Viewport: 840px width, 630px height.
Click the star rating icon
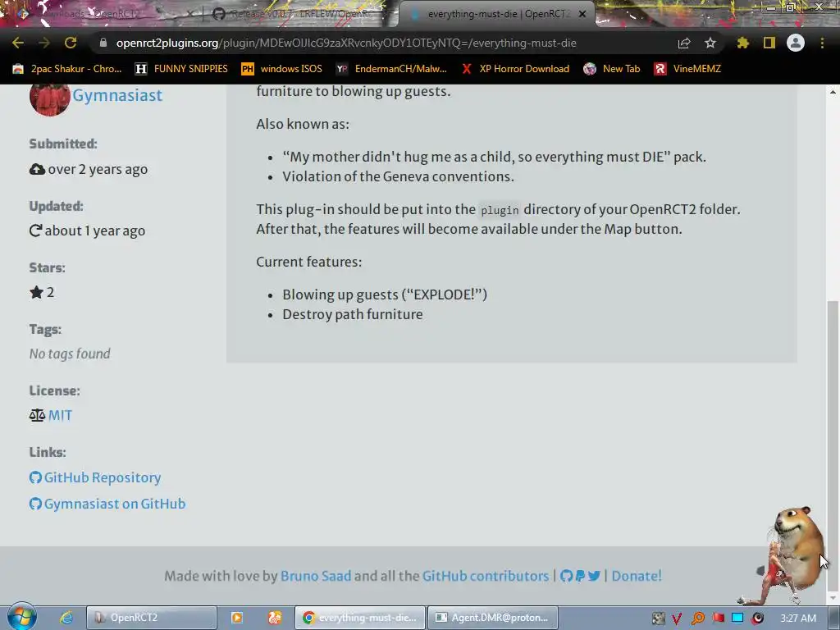point(36,292)
